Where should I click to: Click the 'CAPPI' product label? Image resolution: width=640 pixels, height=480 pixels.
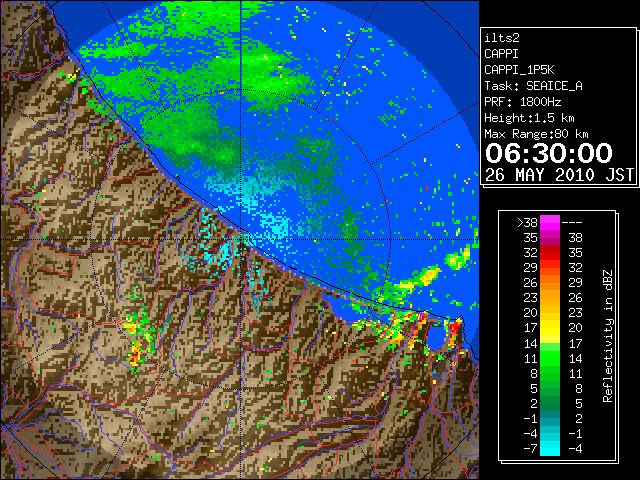click(501, 54)
